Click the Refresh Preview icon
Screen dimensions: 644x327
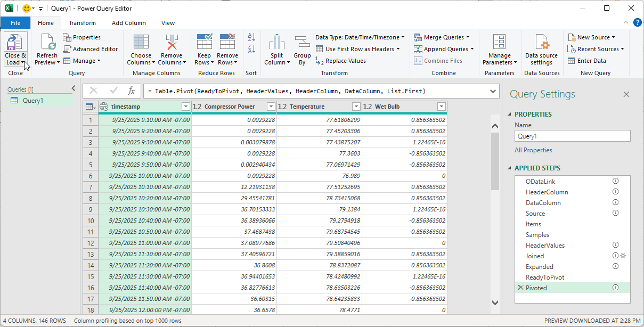[x=47, y=43]
